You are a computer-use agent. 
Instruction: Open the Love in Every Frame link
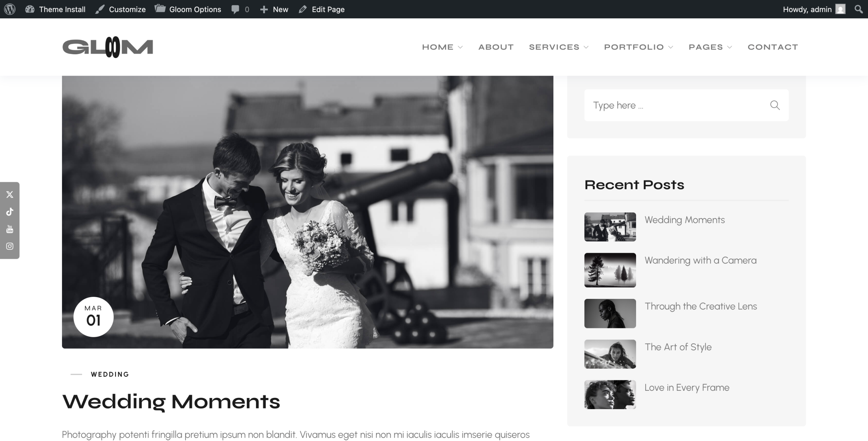click(x=687, y=387)
